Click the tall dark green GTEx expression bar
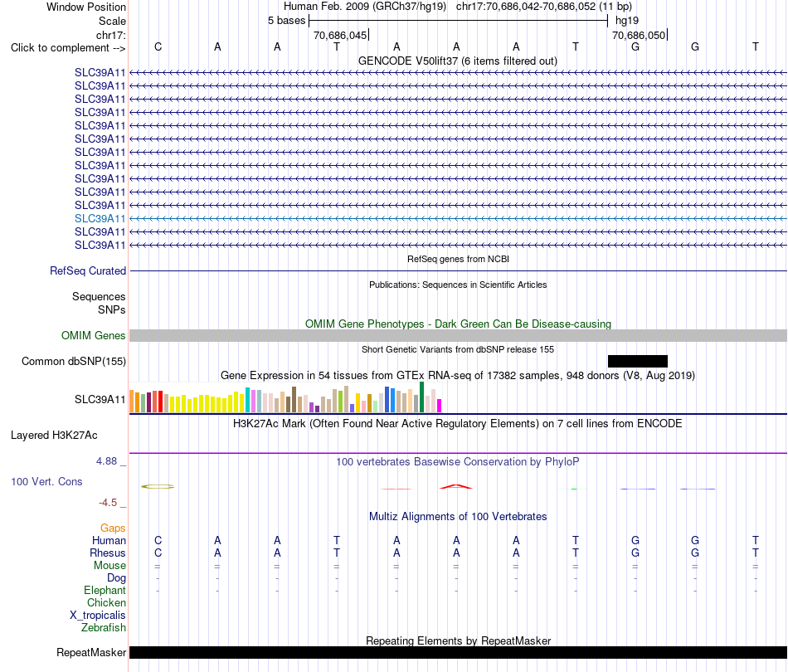Image resolution: width=788 pixels, height=672 pixels. (422, 397)
